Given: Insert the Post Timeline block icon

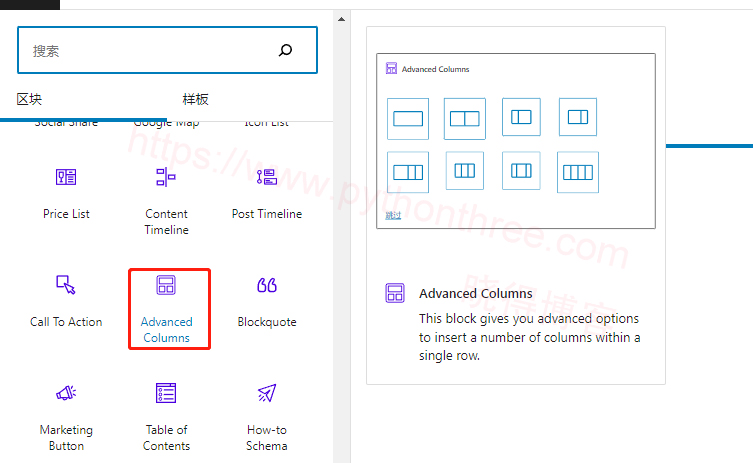Looking at the screenshot, I should (x=267, y=177).
